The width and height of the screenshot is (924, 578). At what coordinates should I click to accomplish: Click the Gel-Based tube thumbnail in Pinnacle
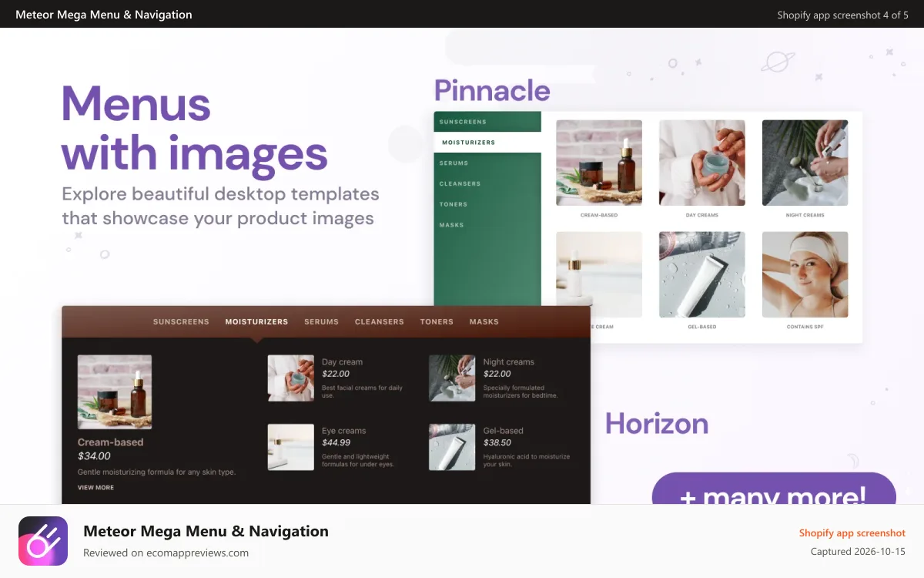click(x=702, y=274)
